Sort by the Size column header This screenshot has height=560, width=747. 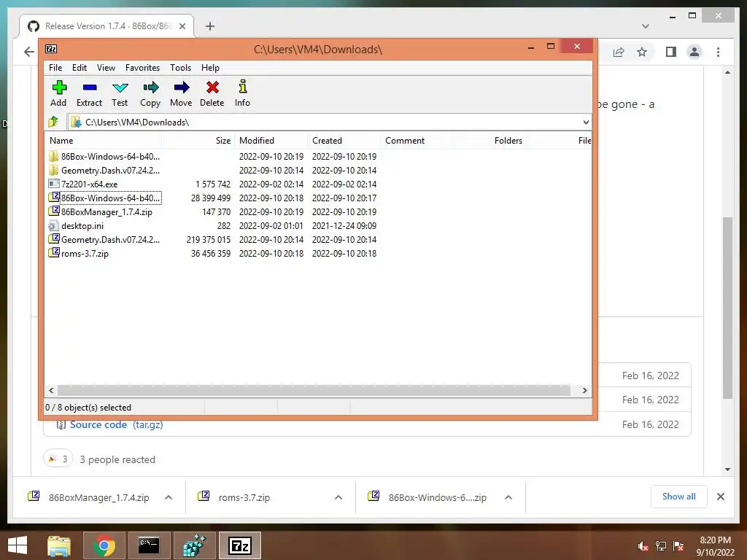(198, 141)
